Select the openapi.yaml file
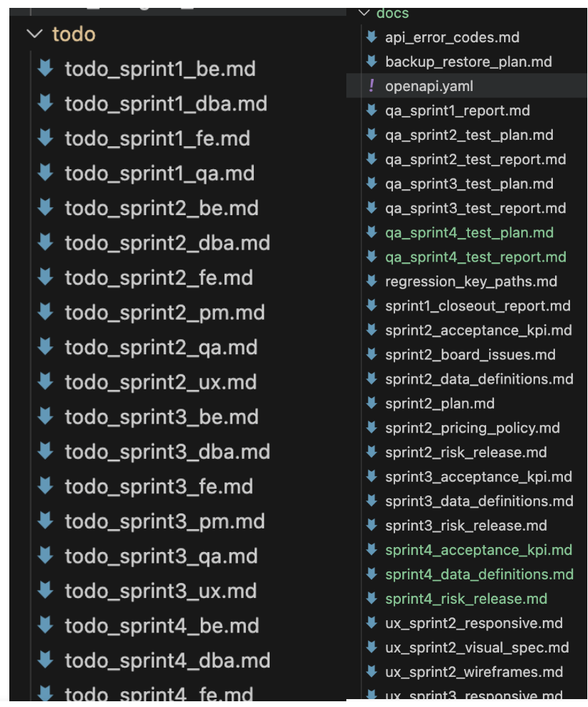 coord(429,86)
